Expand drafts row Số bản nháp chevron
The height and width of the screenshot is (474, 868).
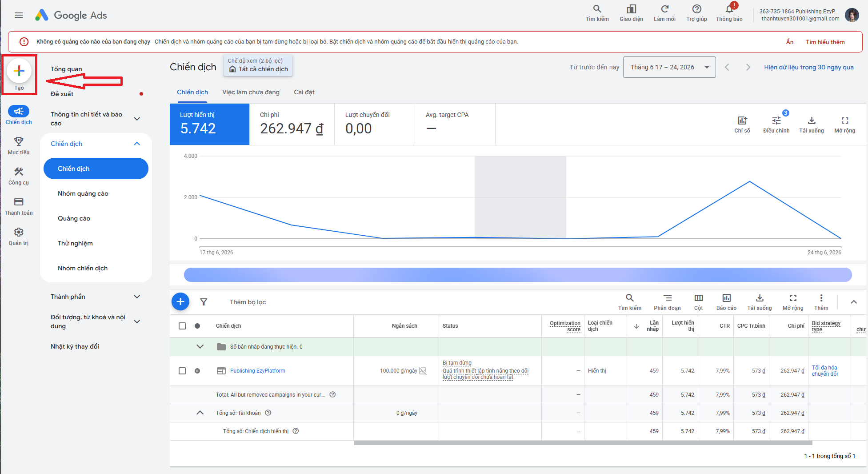click(200, 347)
